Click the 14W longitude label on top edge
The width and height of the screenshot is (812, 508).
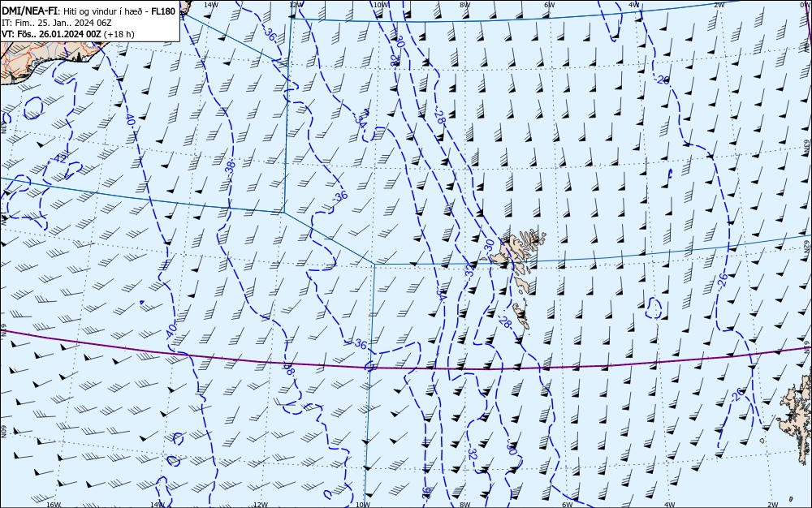(x=210, y=5)
